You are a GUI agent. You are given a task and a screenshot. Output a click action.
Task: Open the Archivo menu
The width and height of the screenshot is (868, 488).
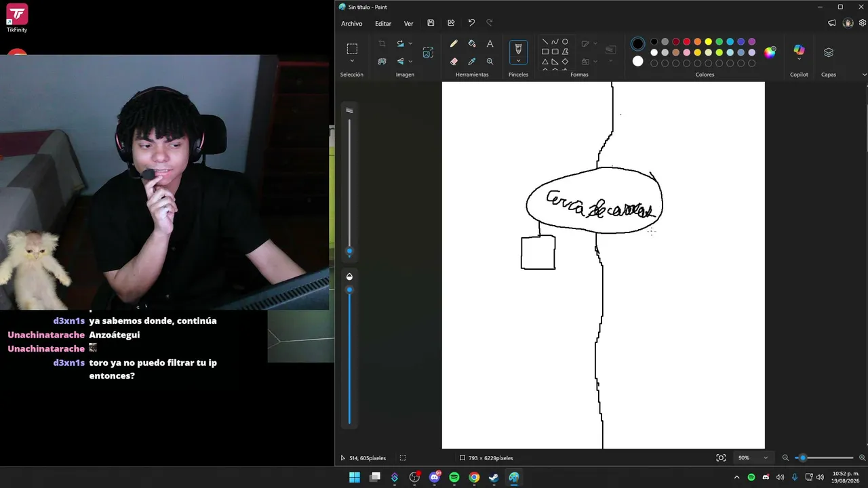click(x=351, y=23)
